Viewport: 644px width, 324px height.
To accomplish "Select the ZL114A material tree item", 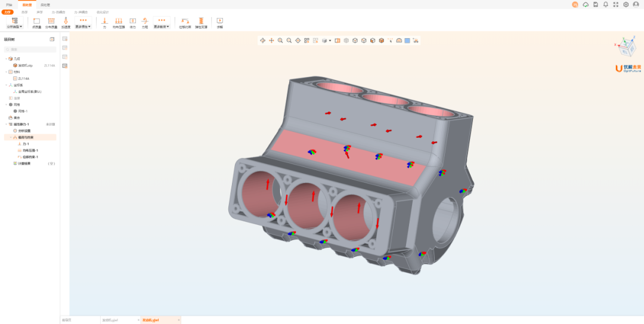I will [x=24, y=78].
